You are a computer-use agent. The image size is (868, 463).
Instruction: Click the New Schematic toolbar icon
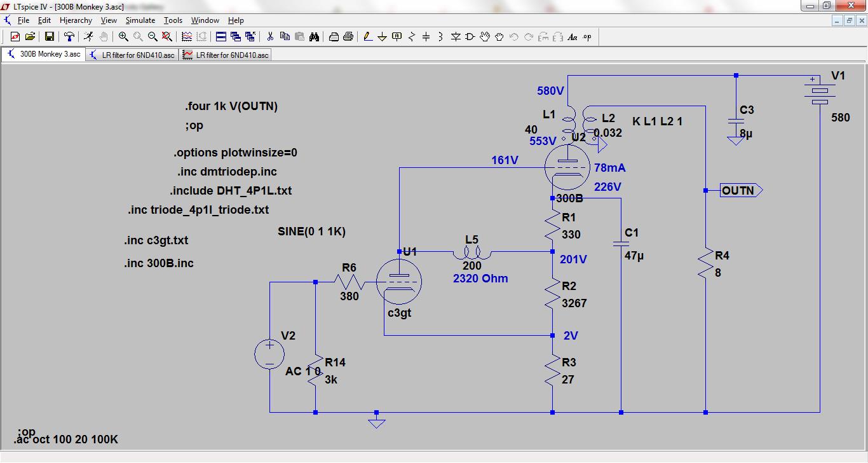15,37
